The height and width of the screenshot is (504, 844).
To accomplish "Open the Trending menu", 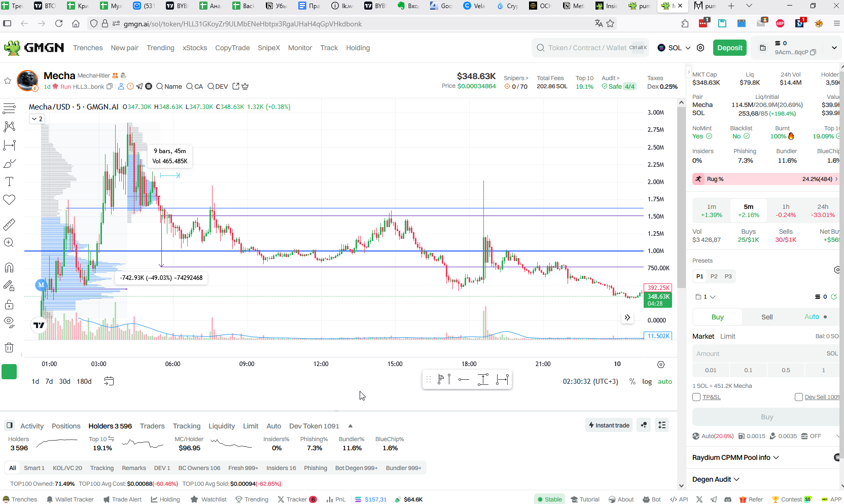I will 160,48.
